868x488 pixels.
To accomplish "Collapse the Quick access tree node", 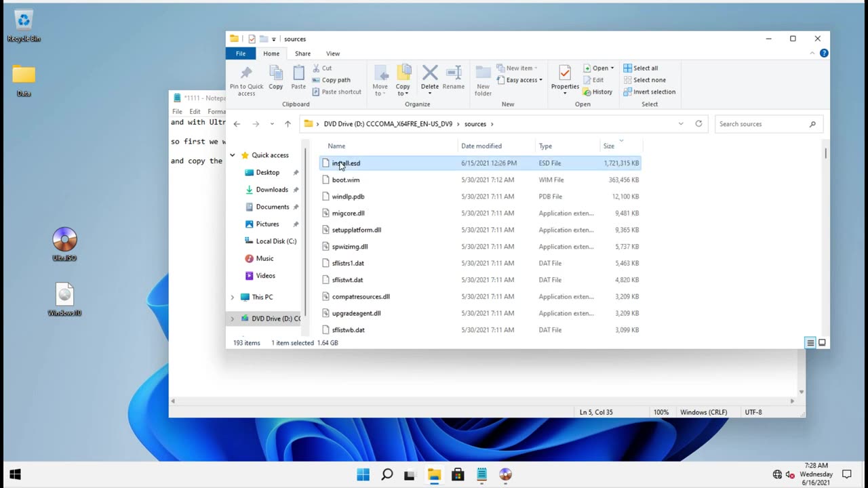I will click(233, 155).
